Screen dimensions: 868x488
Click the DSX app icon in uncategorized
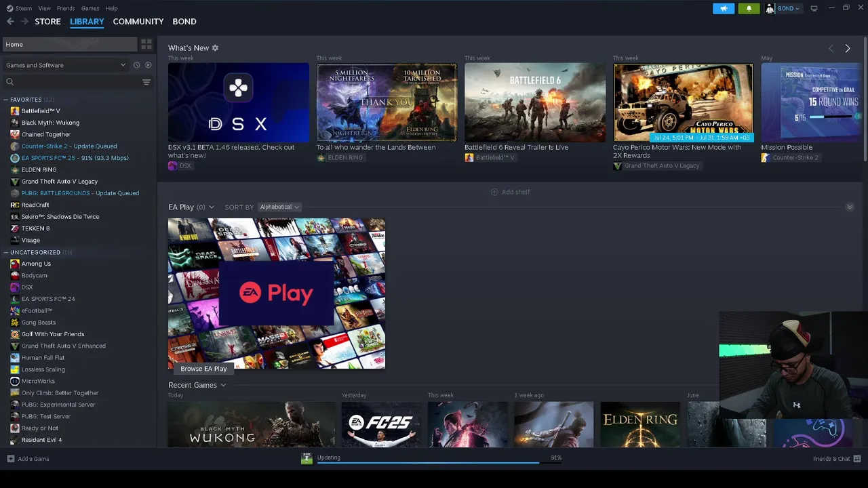(x=15, y=287)
